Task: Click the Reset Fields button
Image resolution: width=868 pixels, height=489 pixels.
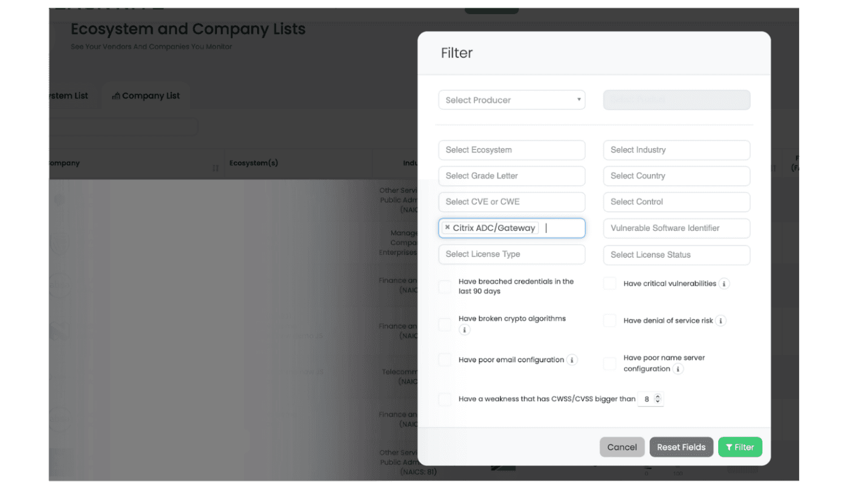Action: (681, 447)
